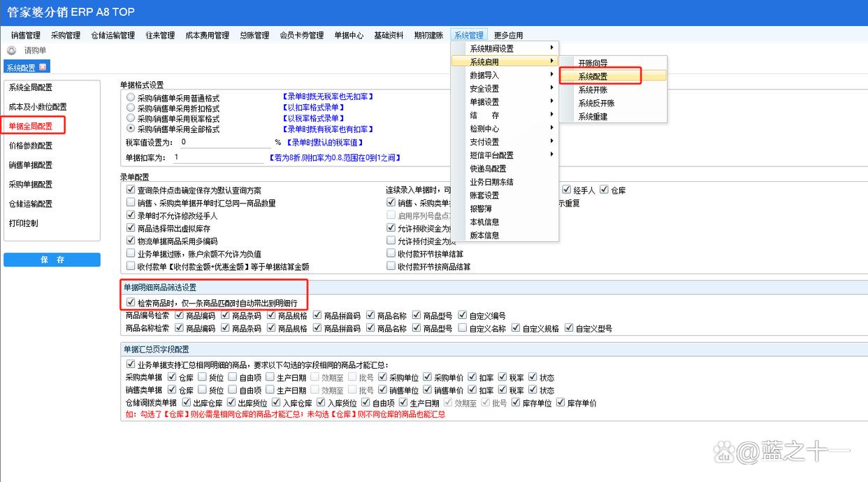Viewport: 868px width, 482px height.
Task: Click the gear icon beside 请购单
Action: coord(11,50)
